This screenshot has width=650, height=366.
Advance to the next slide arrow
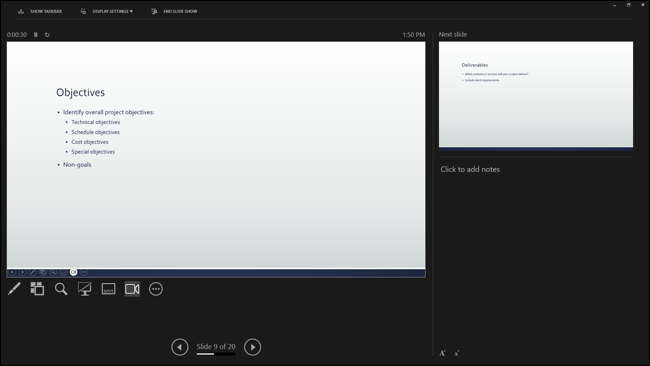click(x=252, y=347)
